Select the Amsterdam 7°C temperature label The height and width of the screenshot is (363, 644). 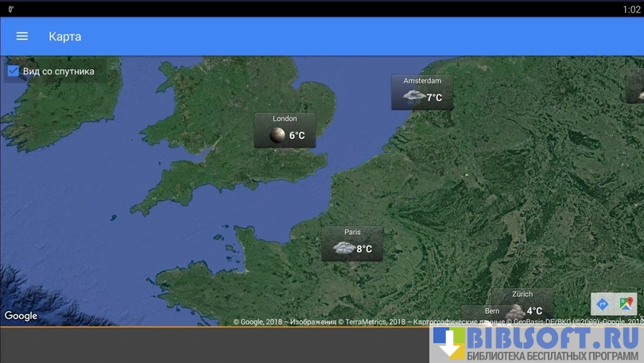(x=434, y=98)
